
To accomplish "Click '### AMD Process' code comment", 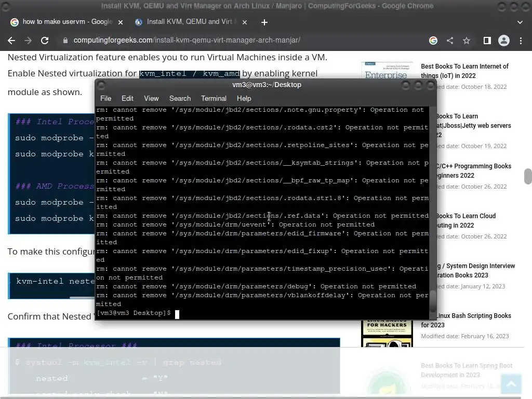I will click(55, 186).
